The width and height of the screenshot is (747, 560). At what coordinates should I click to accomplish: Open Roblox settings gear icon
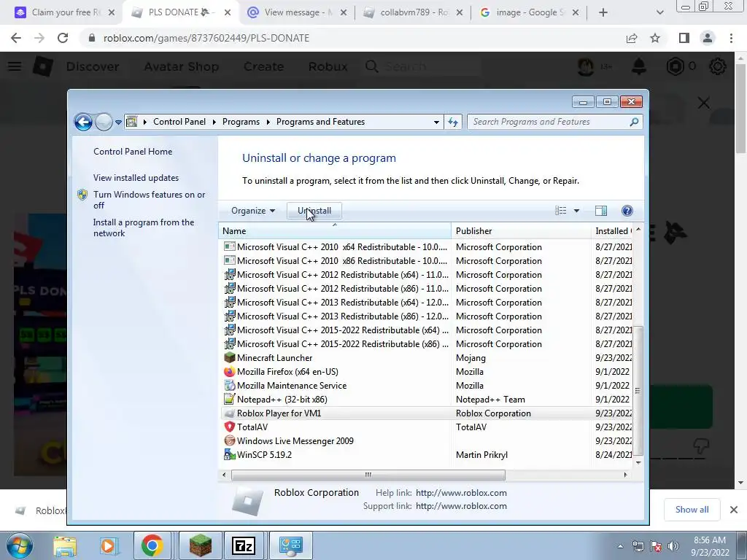click(718, 66)
